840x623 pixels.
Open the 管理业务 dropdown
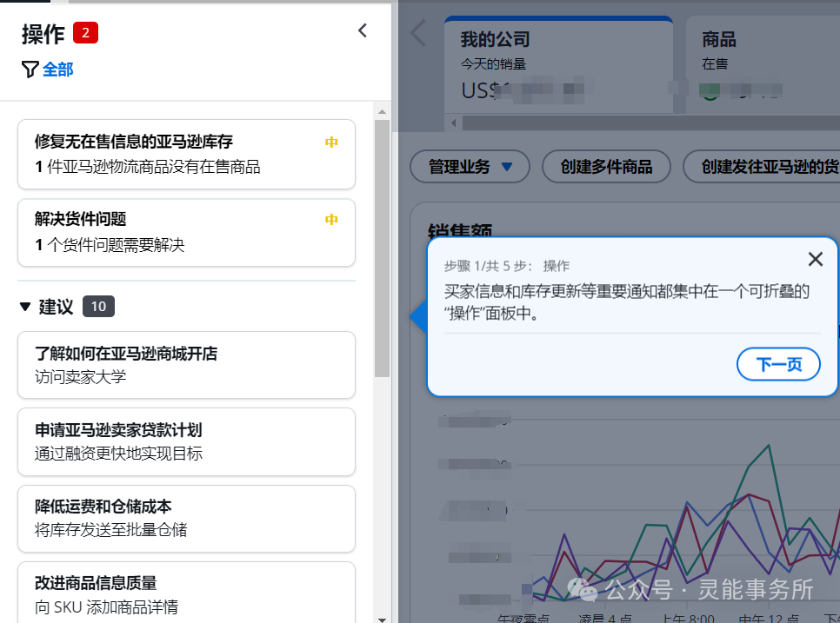pos(470,167)
